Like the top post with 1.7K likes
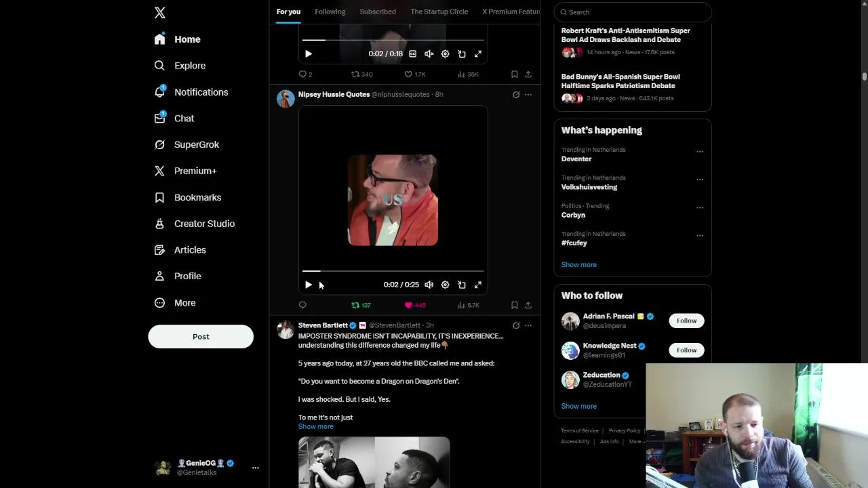This screenshot has height=488, width=868. click(x=415, y=74)
